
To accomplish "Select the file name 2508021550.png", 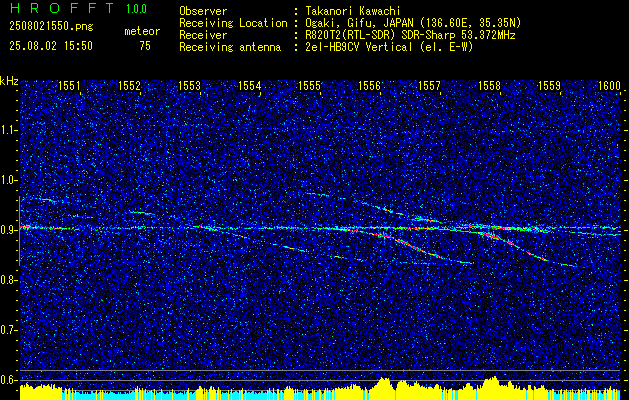I will pos(51,27).
